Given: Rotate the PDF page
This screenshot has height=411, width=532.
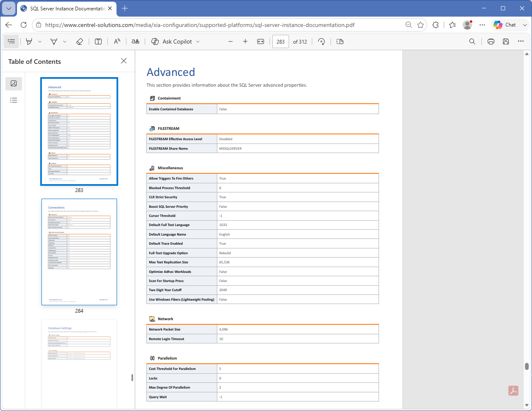Looking at the screenshot, I should (321, 41).
